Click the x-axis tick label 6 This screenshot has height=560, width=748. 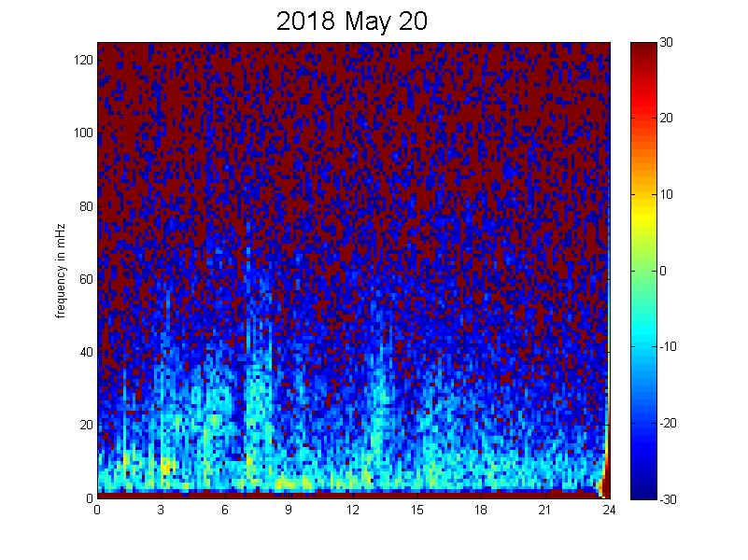225,510
